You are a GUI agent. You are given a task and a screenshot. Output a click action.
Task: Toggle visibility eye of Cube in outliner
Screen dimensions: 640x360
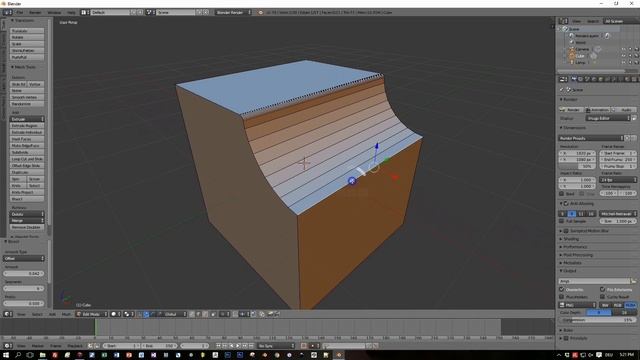coord(623,56)
